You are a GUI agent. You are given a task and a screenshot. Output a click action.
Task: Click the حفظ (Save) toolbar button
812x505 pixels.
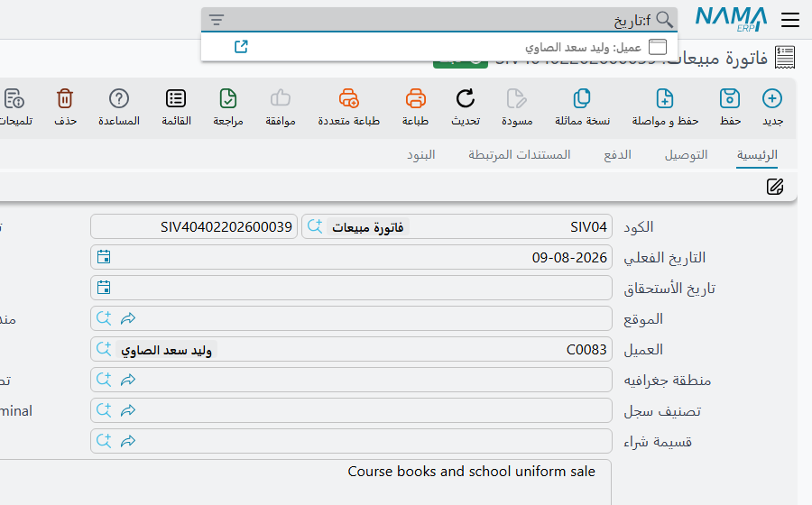coord(730,107)
